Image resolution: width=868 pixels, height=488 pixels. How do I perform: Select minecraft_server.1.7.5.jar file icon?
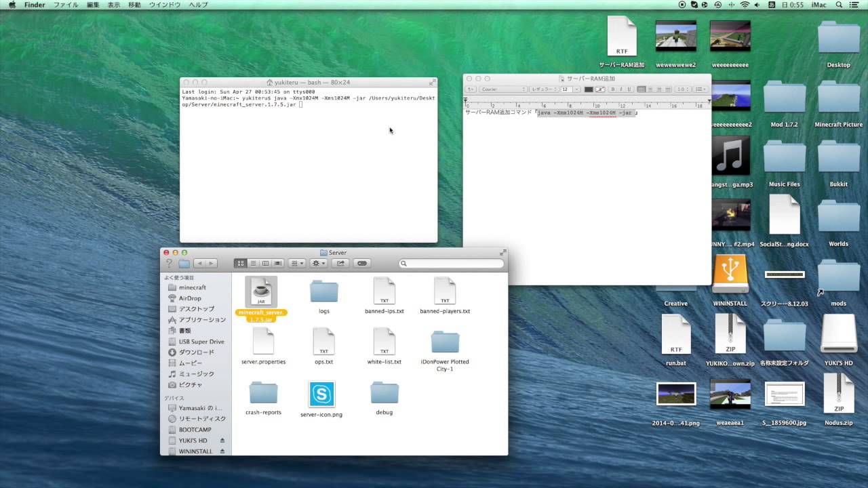(261, 291)
